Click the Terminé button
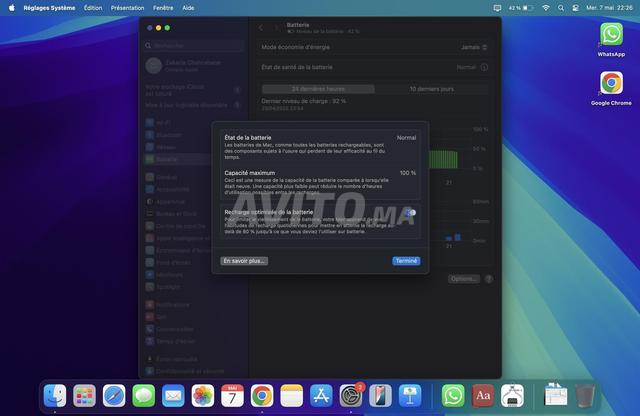Image resolution: width=640 pixels, height=416 pixels. 406,261
